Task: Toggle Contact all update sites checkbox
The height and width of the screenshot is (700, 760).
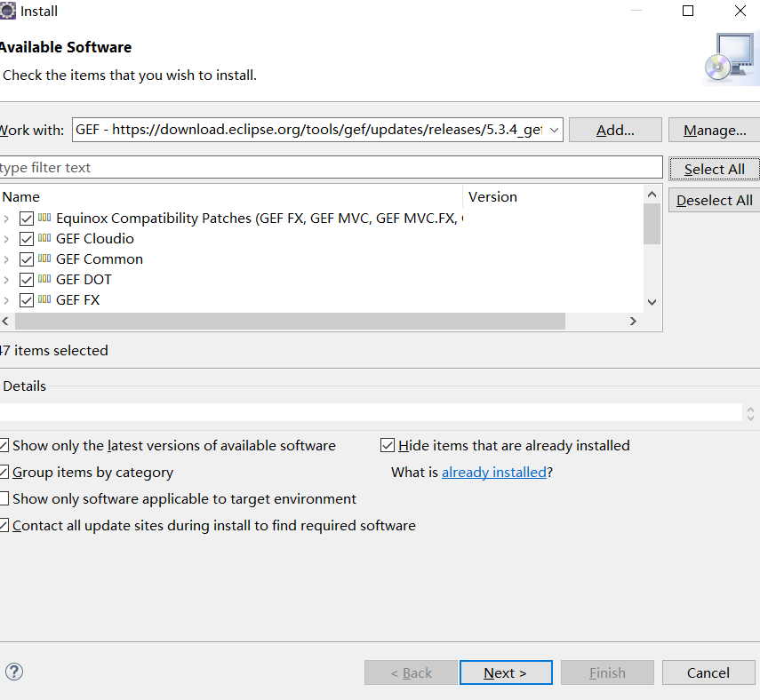Action: click(x=4, y=525)
